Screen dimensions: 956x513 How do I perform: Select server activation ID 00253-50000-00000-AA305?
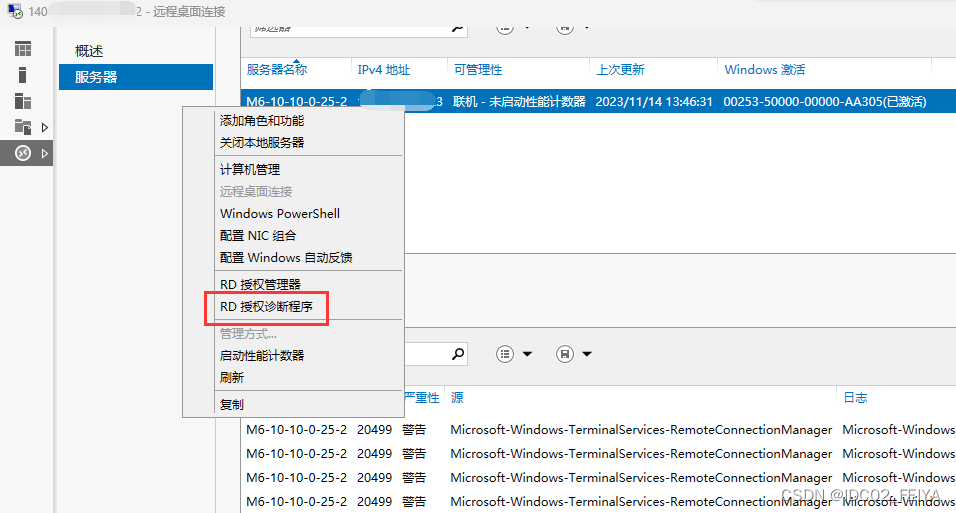[825, 101]
